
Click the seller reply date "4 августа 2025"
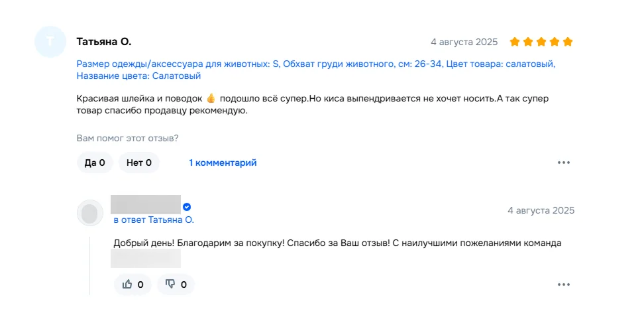[541, 210]
